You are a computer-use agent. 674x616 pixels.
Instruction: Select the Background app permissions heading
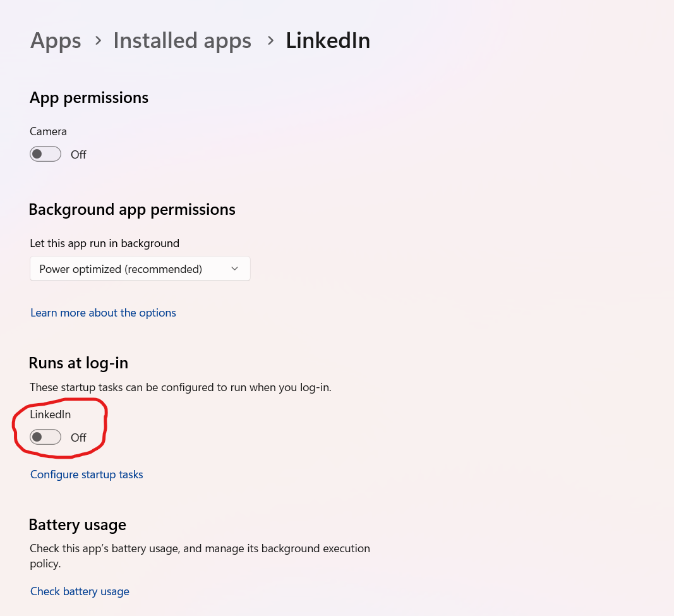(x=132, y=210)
